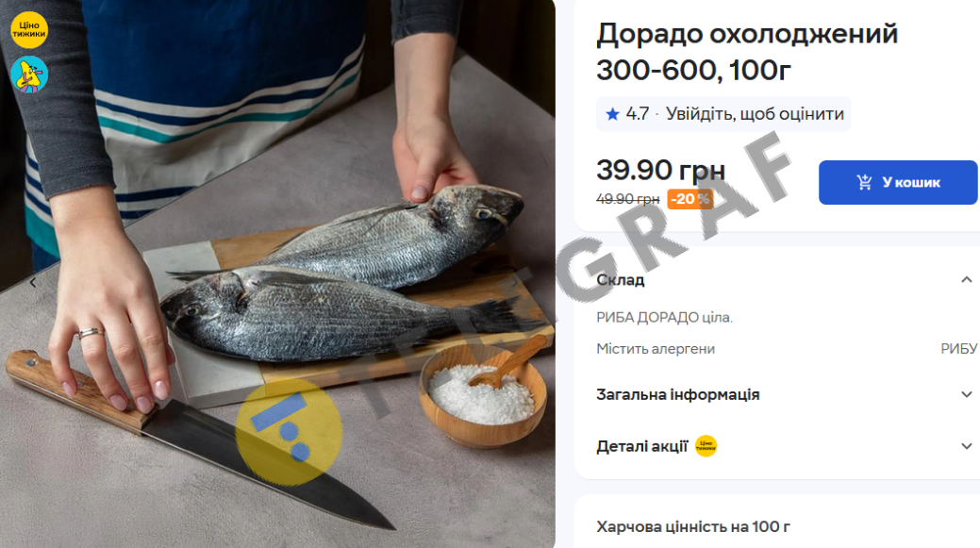Click the Харчова цінність на 100 г heading
This screenshot has height=548, width=980.
coord(692,526)
